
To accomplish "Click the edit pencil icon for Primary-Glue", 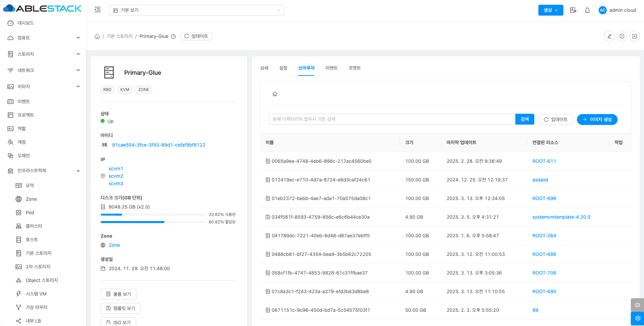I will click(609, 36).
